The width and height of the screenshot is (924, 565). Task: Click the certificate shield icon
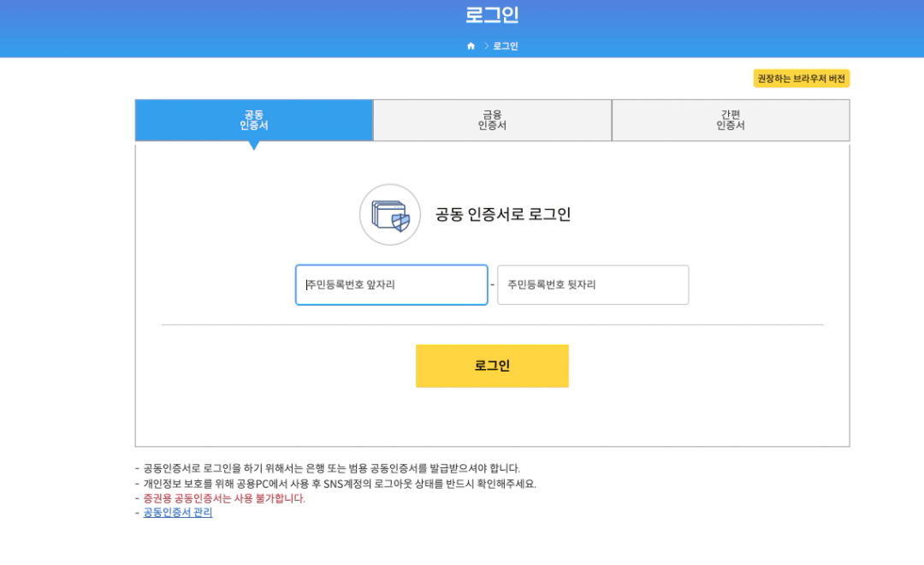pos(390,215)
